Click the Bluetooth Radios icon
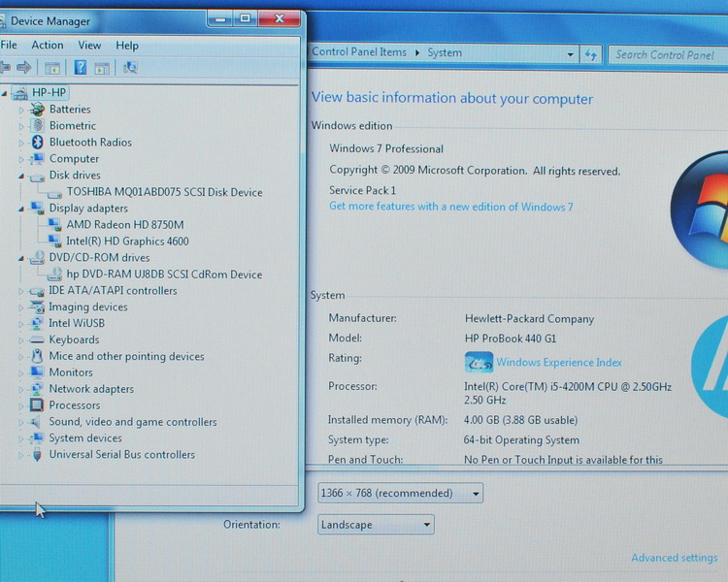 37,142
